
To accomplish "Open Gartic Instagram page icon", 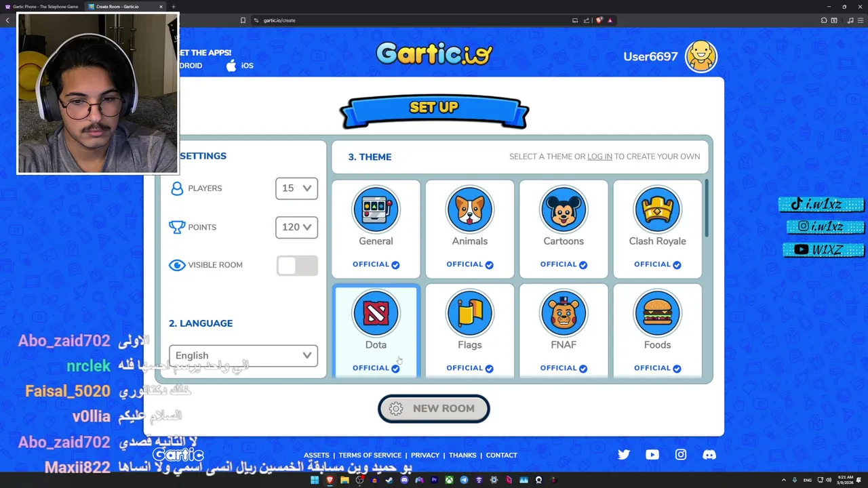I will point(681,455).
